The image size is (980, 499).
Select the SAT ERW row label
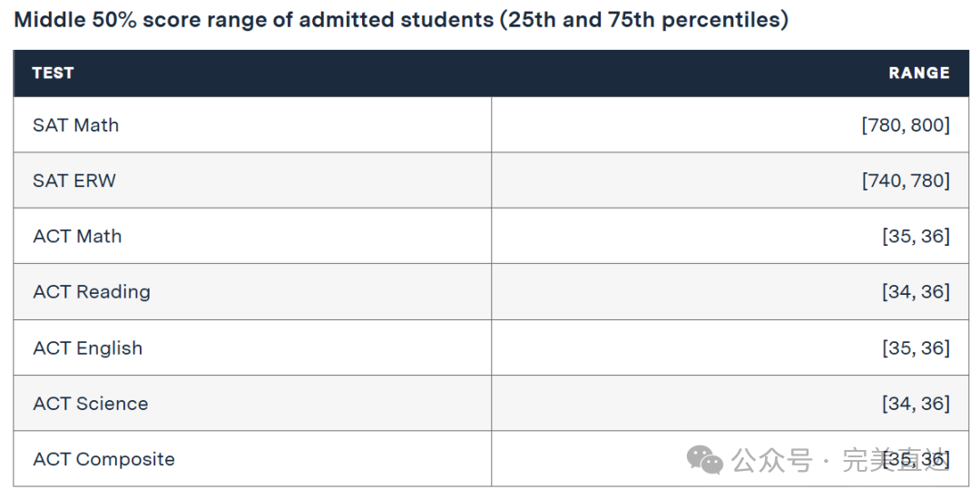[x=74, y=181]
